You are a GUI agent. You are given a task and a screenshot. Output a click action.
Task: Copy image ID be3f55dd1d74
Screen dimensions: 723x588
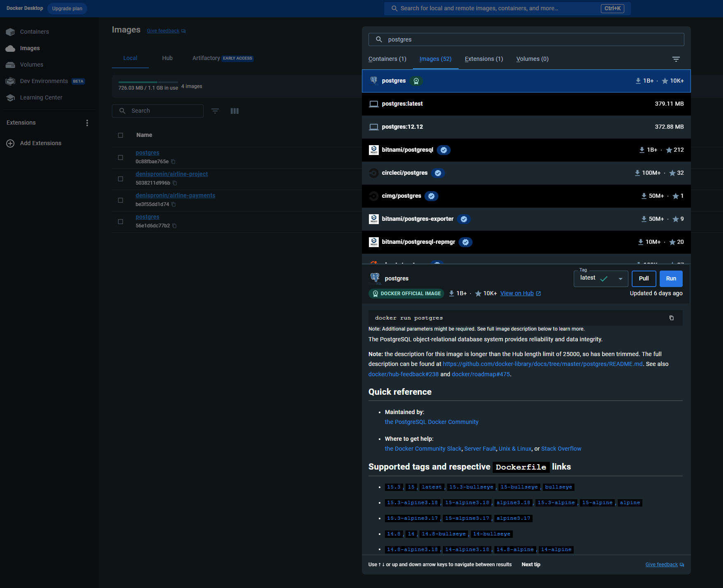coord(174,204)
